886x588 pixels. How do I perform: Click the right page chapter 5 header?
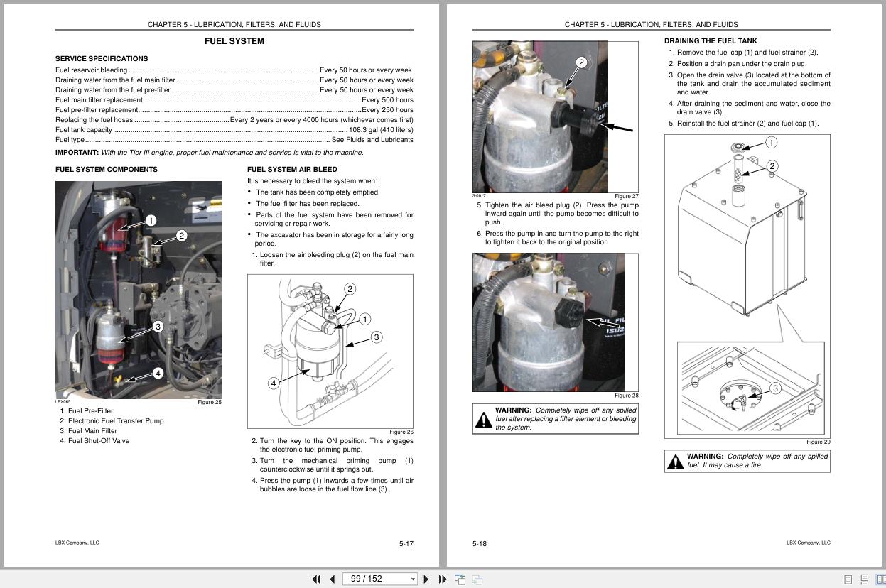point(652,24)
